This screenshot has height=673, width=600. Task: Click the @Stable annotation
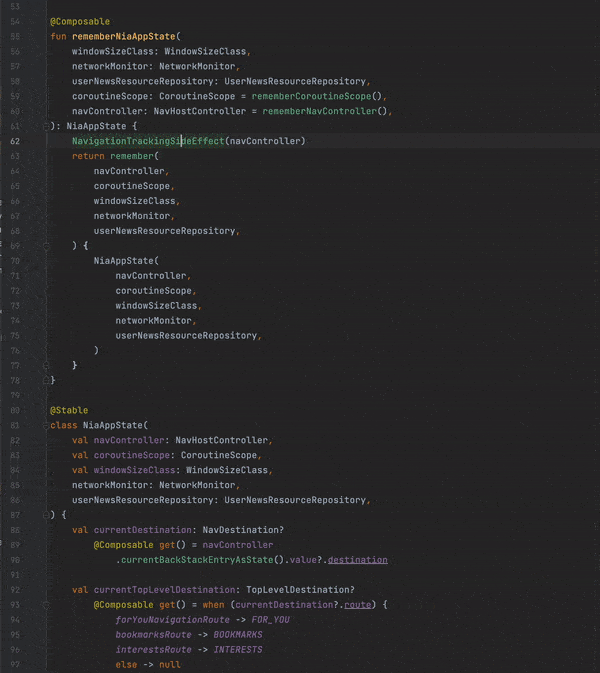69,410
